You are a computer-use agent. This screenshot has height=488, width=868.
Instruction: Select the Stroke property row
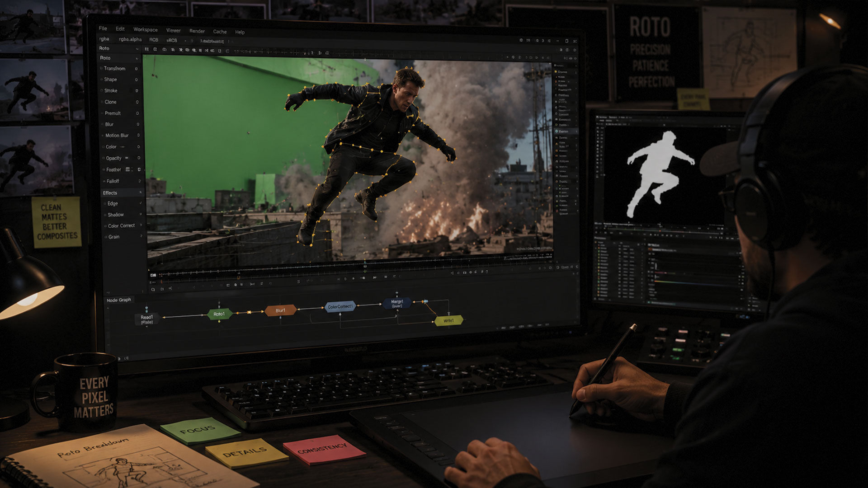120,91
